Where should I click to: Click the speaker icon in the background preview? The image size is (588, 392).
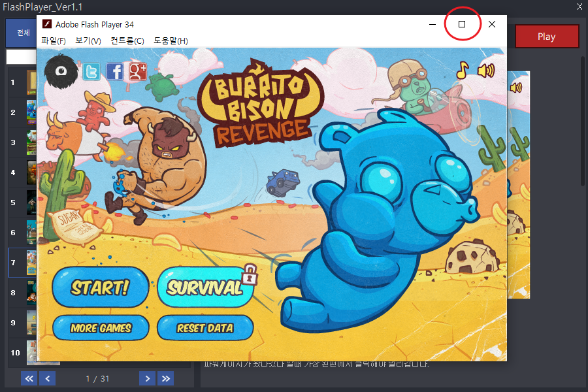click(516, 88)
